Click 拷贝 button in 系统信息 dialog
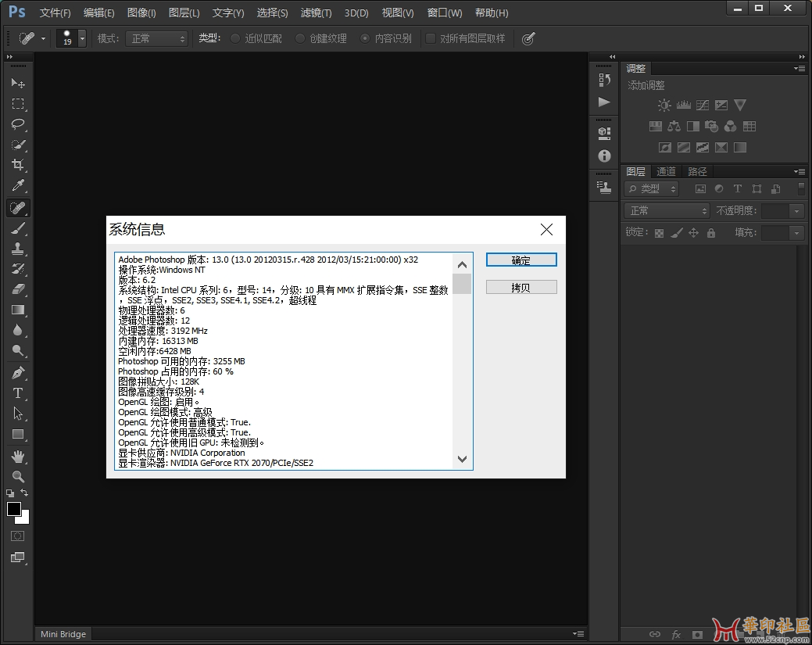The height and width of the screenshot is (645, 812). click(521, 288)
